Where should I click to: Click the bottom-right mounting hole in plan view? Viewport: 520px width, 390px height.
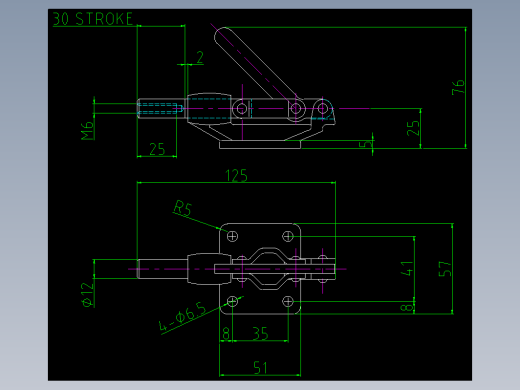tap(288, 302)
